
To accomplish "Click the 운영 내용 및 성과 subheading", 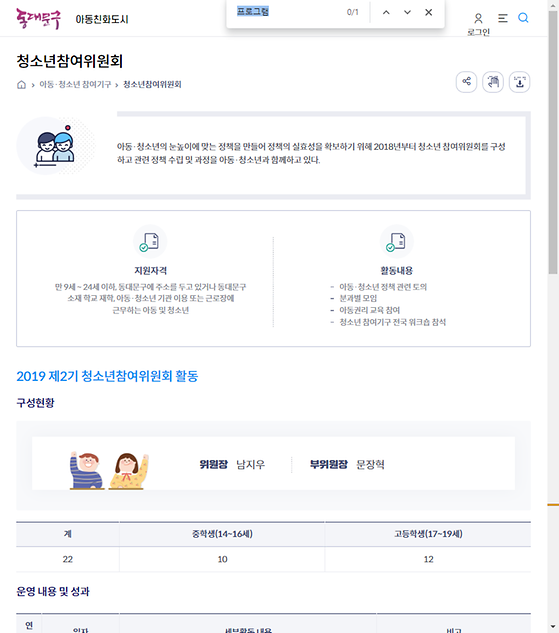I will tap(53, 591).
